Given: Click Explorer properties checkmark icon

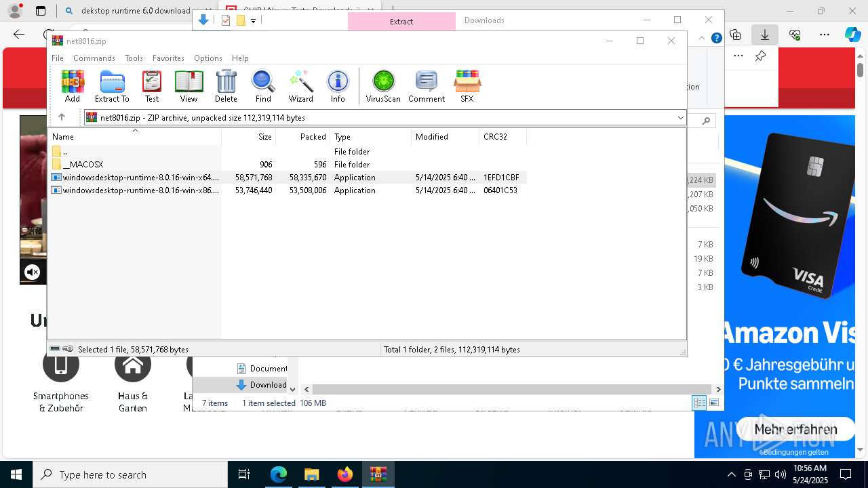Looking at the screenshot, I should (226, 20).
